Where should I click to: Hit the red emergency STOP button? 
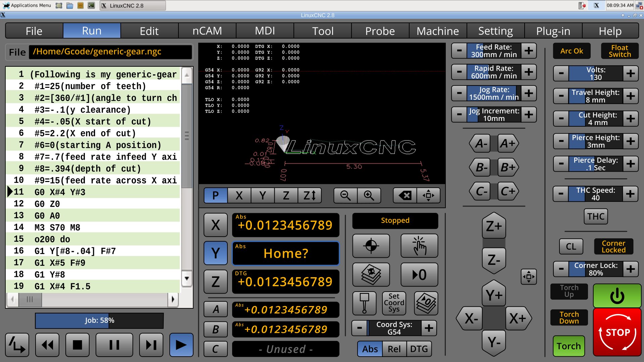click(x=617, y=332)
